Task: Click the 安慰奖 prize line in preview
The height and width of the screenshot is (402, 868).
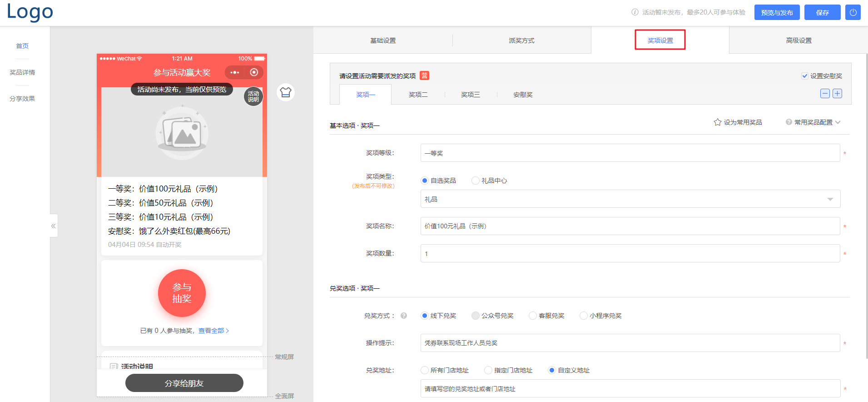Action: (x=169, y=231)
